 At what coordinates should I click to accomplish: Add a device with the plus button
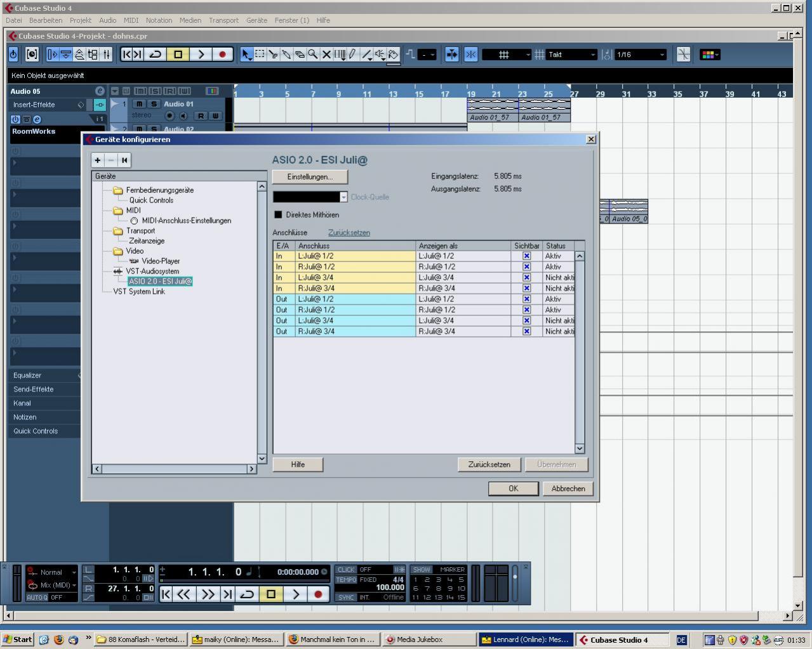98,160
